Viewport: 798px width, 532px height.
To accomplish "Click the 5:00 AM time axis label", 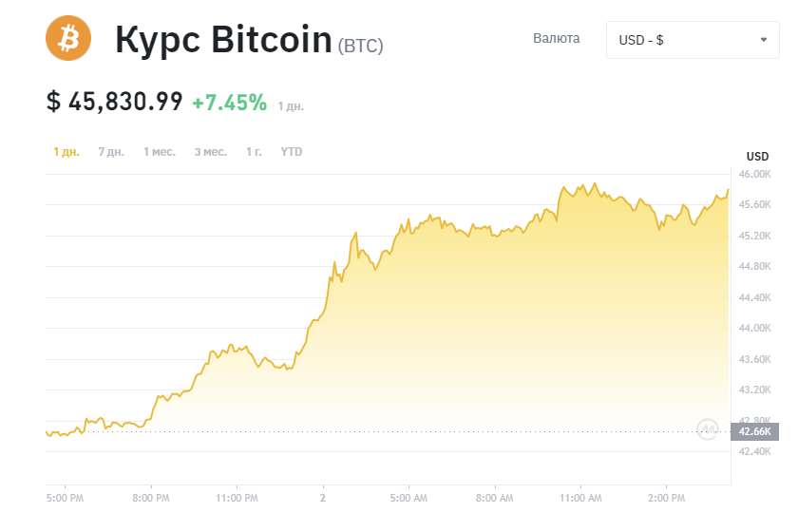I will [x=408, y=498].
